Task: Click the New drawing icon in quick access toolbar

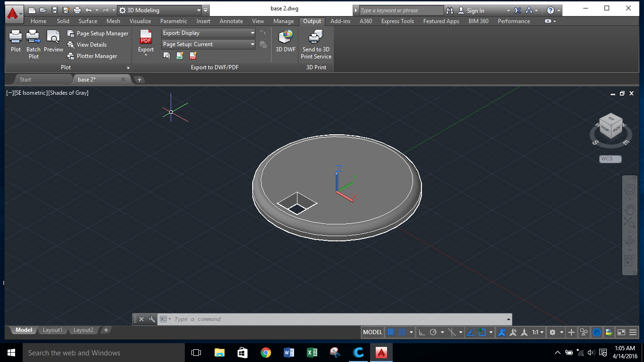Action: click(32, 10)
